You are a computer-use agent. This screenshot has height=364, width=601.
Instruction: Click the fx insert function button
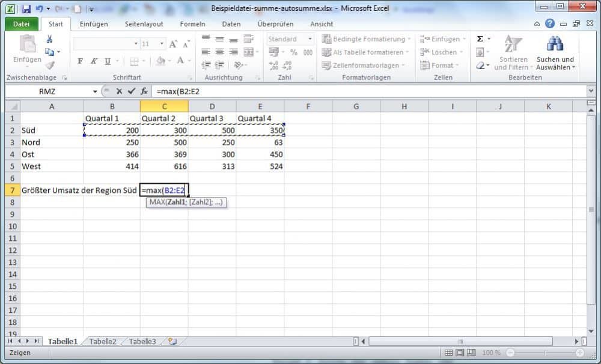(x=144, y=91)
